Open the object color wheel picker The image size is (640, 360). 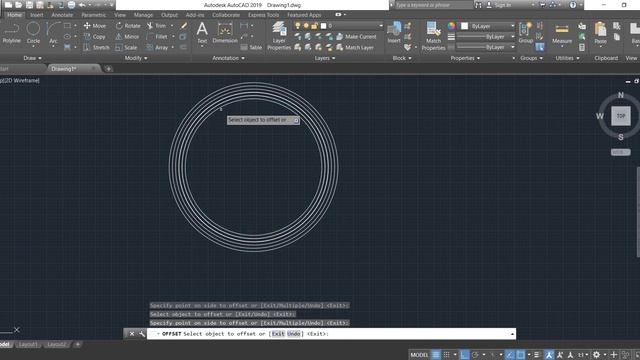[x=451, y=26]
